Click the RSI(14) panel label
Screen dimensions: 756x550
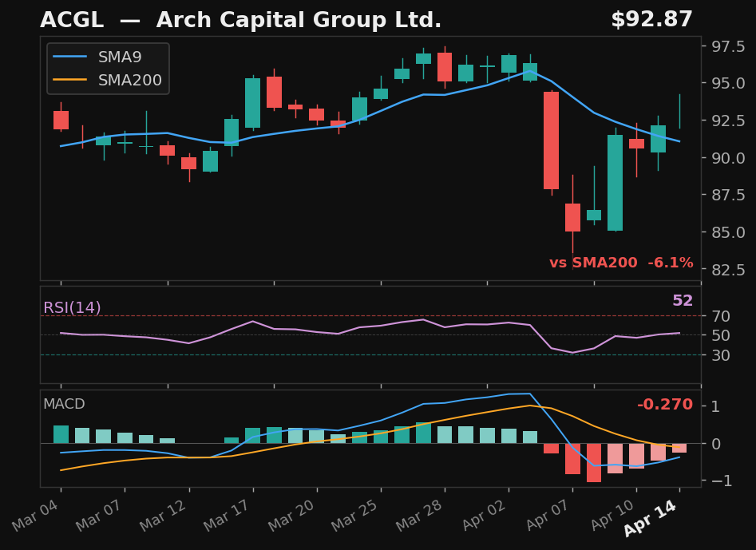[72, 307]
